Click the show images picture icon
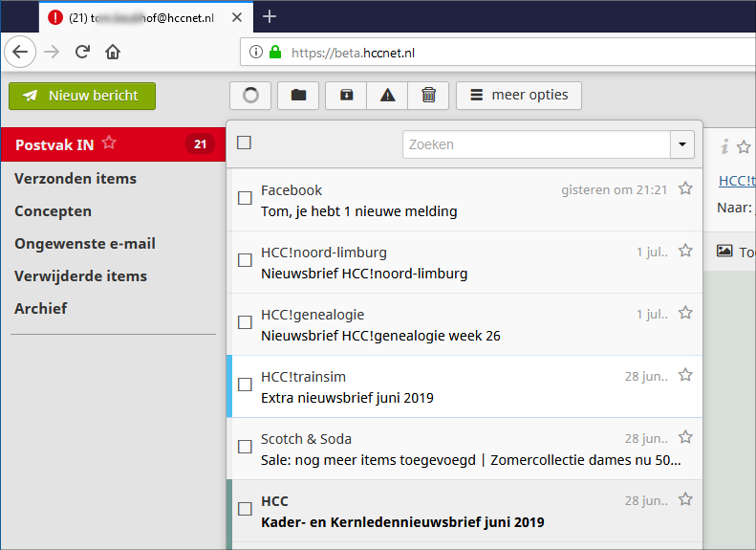Screen dimensions: 756x550 (724, 251)
